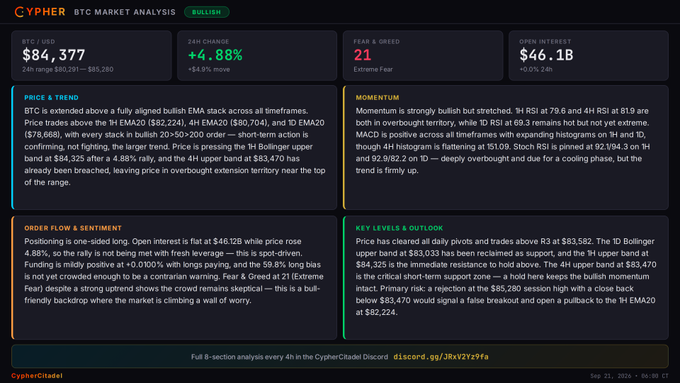Click the Extreme Fear label
This screenshot has height=383, width=680.
(x=373, y=69)
